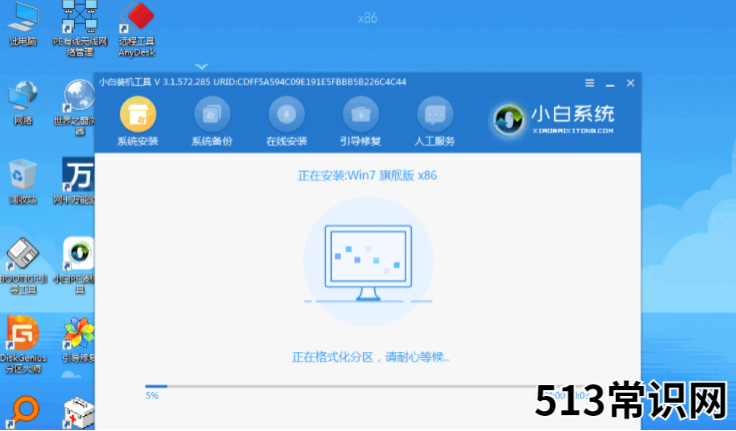736x431 pixels.
Task: Open the BOOTICE引导工具 shortcut
Action: tap(23, 266)
